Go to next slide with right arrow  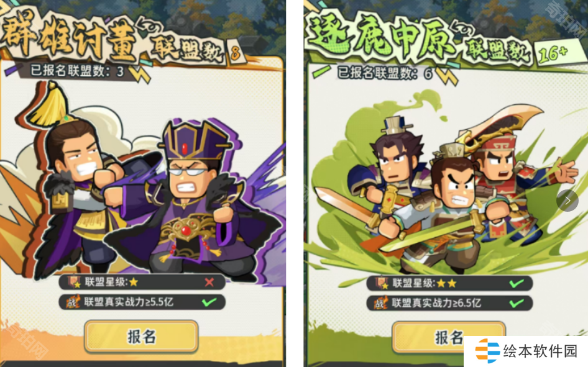pos(567,201)
